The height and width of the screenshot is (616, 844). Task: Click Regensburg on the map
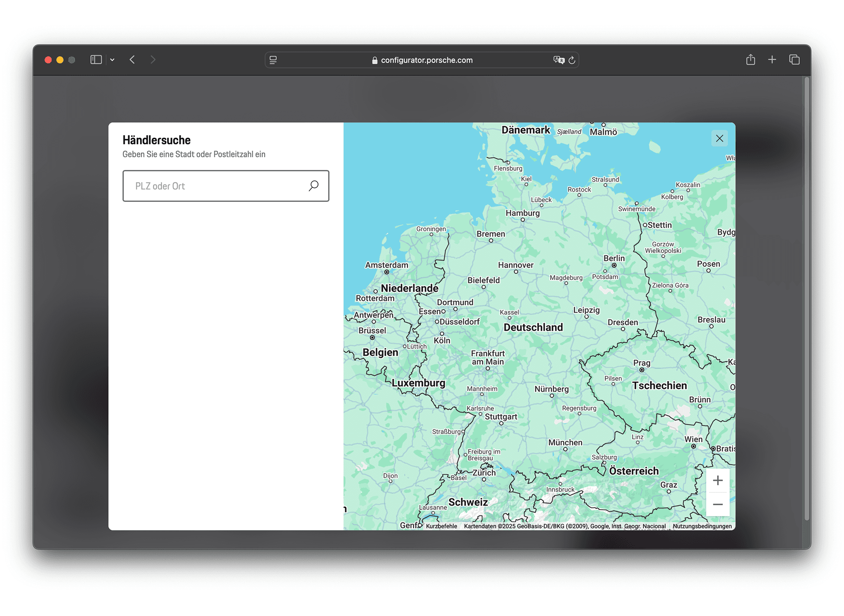[x=579, y=408]
